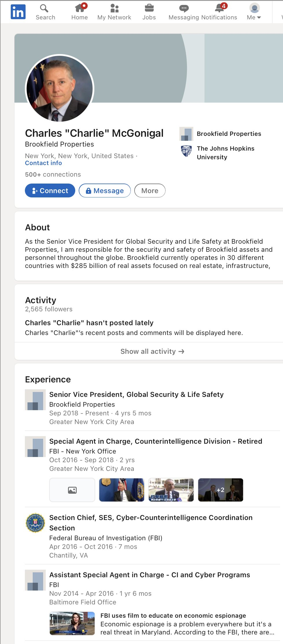Open Messaging speech bubble icon
The height and width of the screenshot is (644, 283).
(x=184, y=8)
